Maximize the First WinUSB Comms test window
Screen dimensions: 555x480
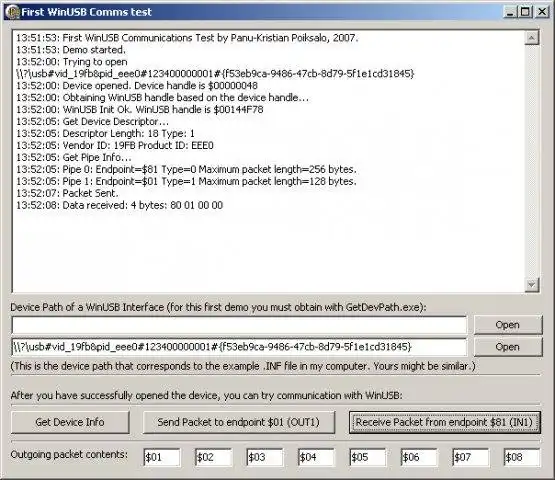click(526, 12)
